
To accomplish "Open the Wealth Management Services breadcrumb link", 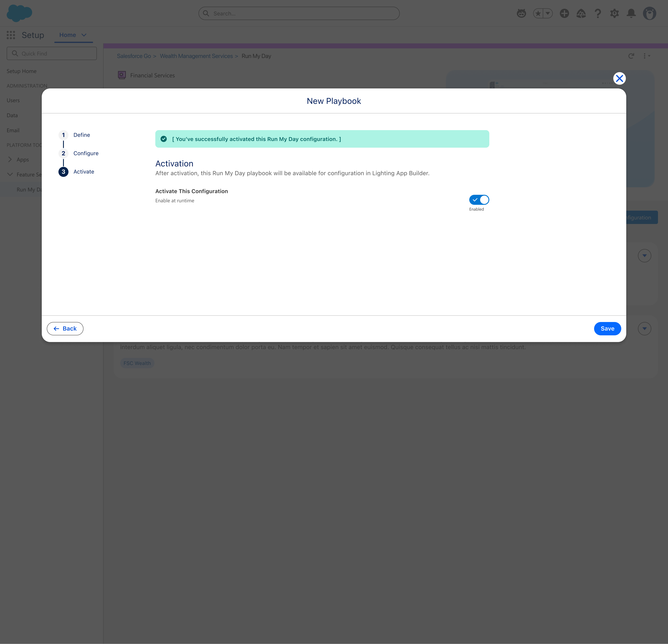I will click(196, 56).
